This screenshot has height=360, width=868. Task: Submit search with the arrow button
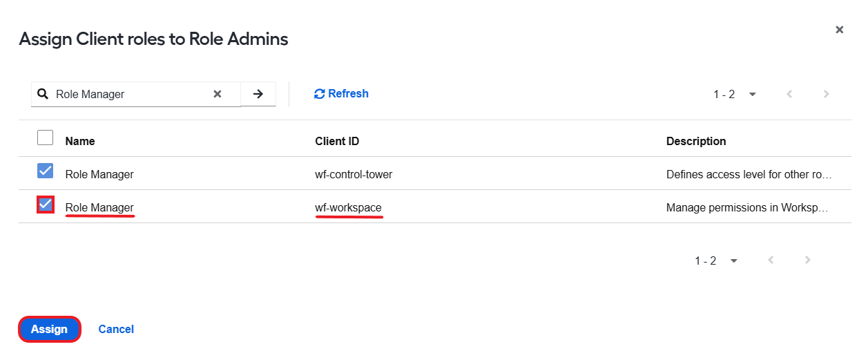(x=258, y=94)
